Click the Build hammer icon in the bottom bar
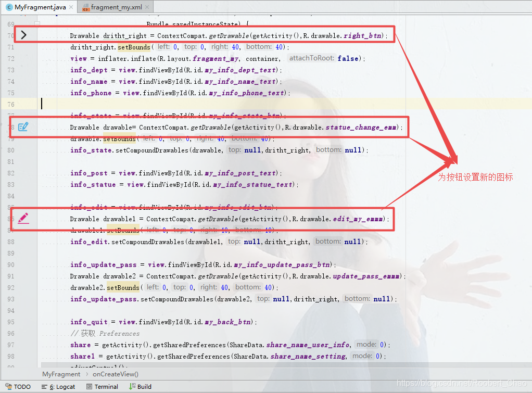This screenshot has width=532, height=393. pos(132,387)
